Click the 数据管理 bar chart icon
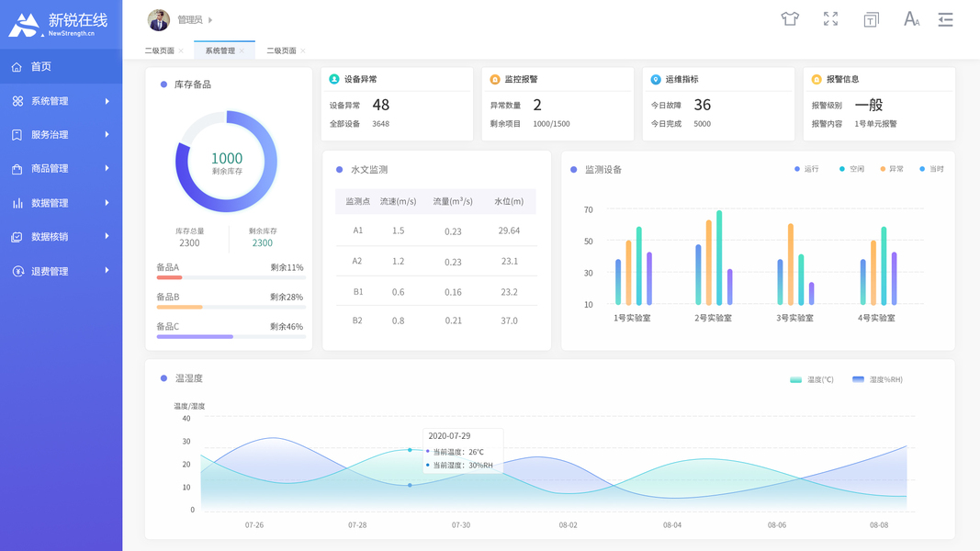Screen dimensions: 980x551 (x=17, y=203)
